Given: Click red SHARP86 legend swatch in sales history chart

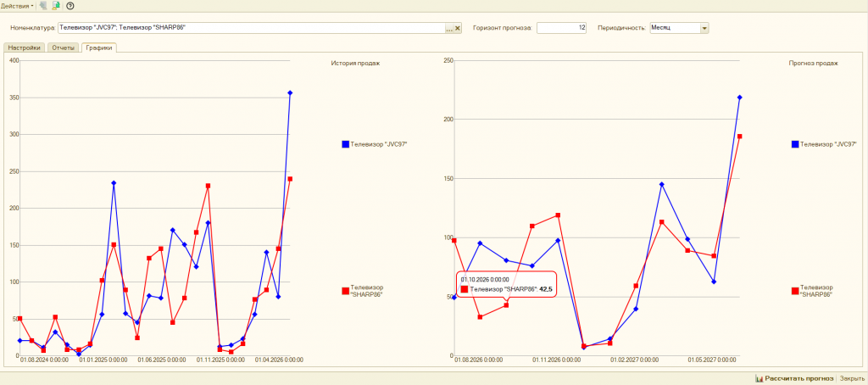Looking at the screenshot, I should [x=346, y=291].
